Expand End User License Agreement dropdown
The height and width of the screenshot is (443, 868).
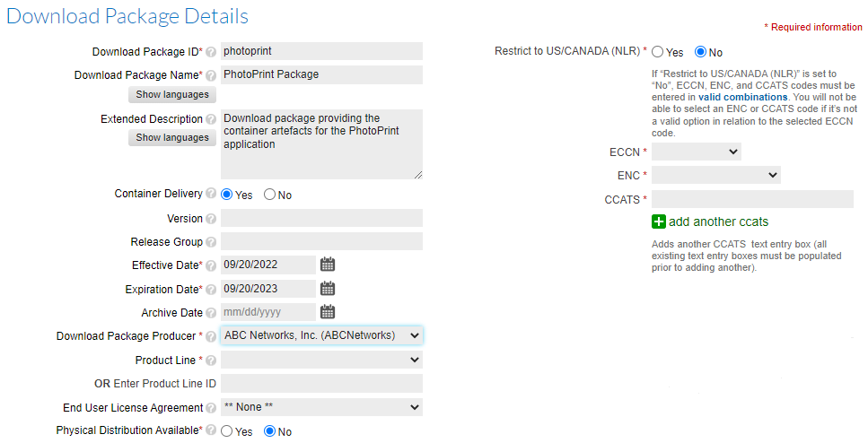coord(321,407)
